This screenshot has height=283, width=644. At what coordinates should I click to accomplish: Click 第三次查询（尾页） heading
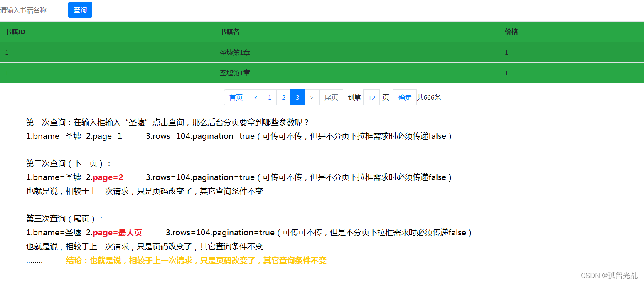pyautogui.click(x=65, y=219)
